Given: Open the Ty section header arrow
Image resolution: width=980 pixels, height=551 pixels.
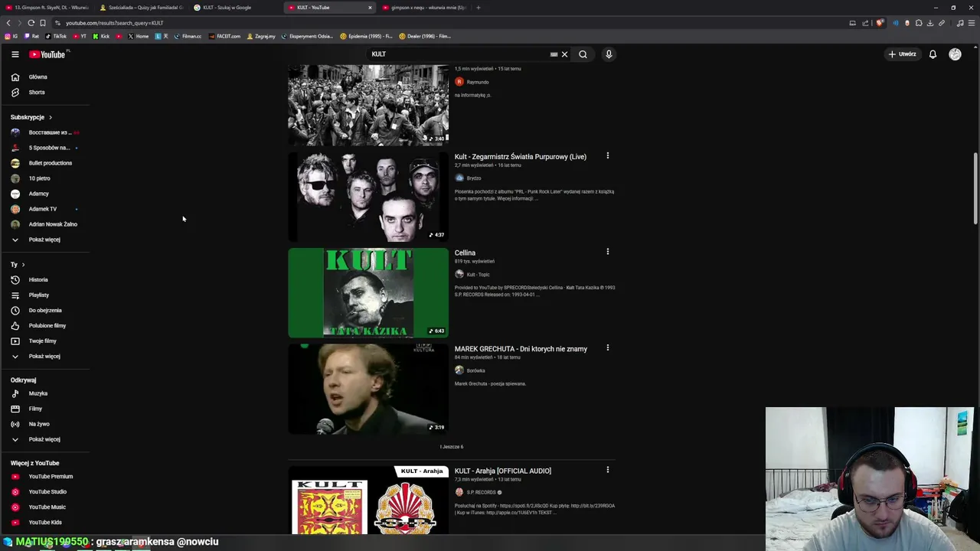Looking at the screenshot, I should coord(23,265).
